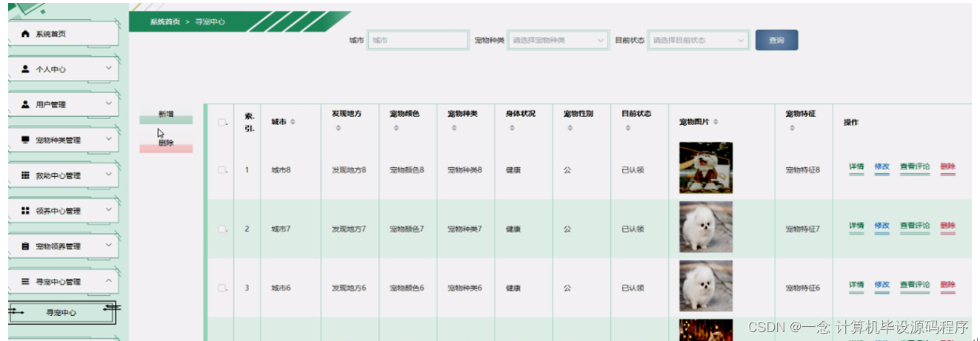Click the 宠物颜色6 cell
The height and width of the screenshot is (341, 980).
pyautogui.click(x=407, y=288)
